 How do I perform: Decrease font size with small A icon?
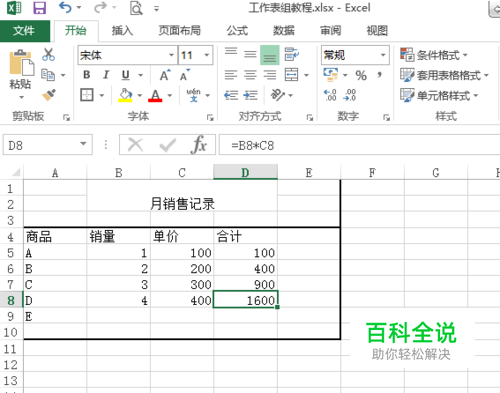tap(185, 75)
